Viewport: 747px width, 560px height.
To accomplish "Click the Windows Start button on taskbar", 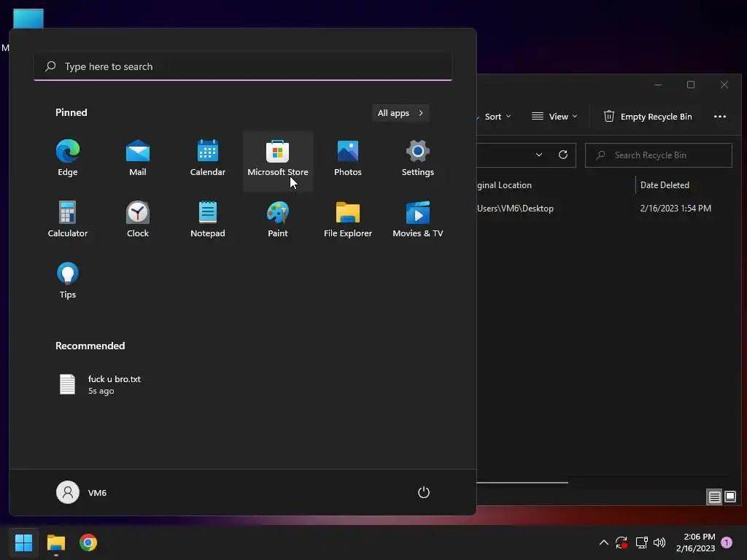I will pos(24,542).
